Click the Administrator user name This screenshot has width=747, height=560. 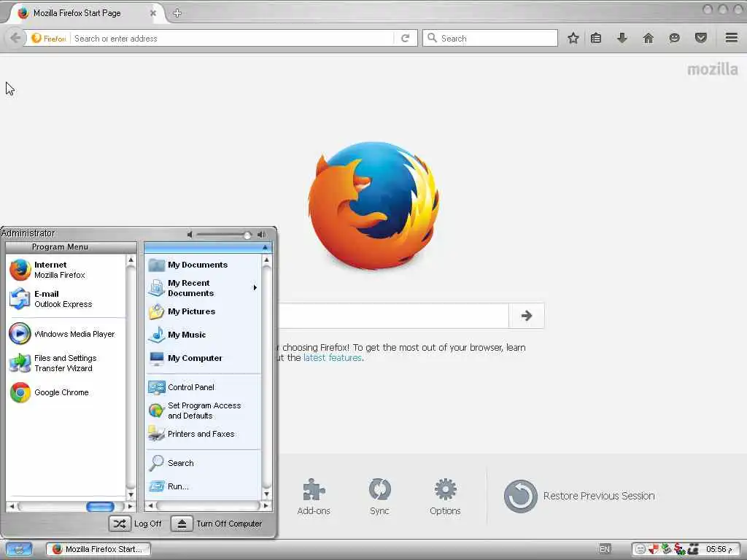[x=28, y=233]
